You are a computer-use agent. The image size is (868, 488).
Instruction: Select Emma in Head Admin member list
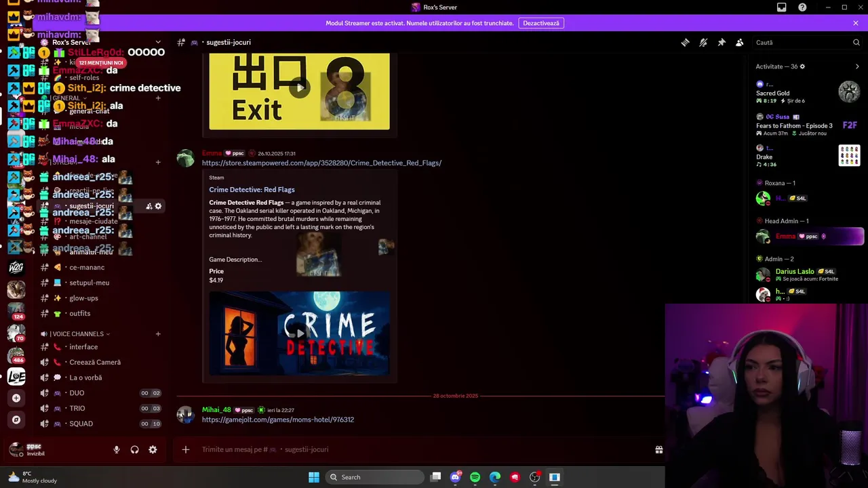808,236
